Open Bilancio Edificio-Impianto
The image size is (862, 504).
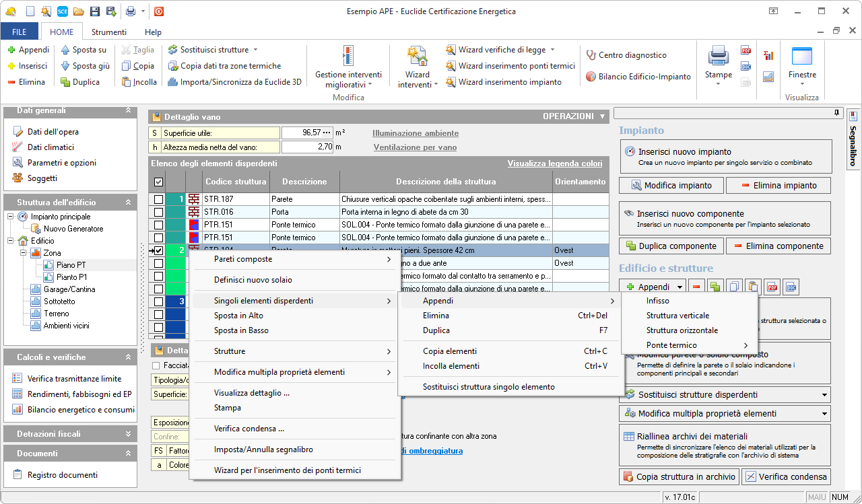644,77
